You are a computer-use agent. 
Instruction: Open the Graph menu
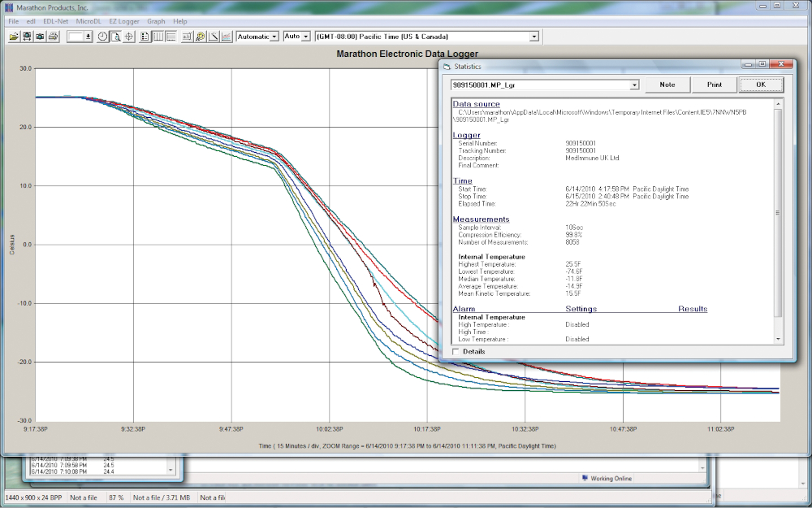coord(156,21)
